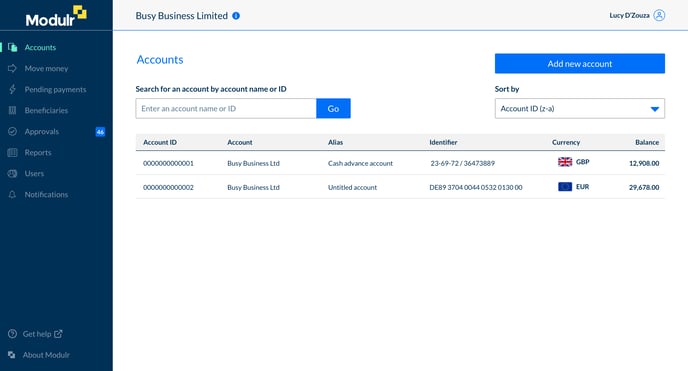Click the Pending payments lightning icon
Viewport: 688px width, 371px height.
point(12,89)
